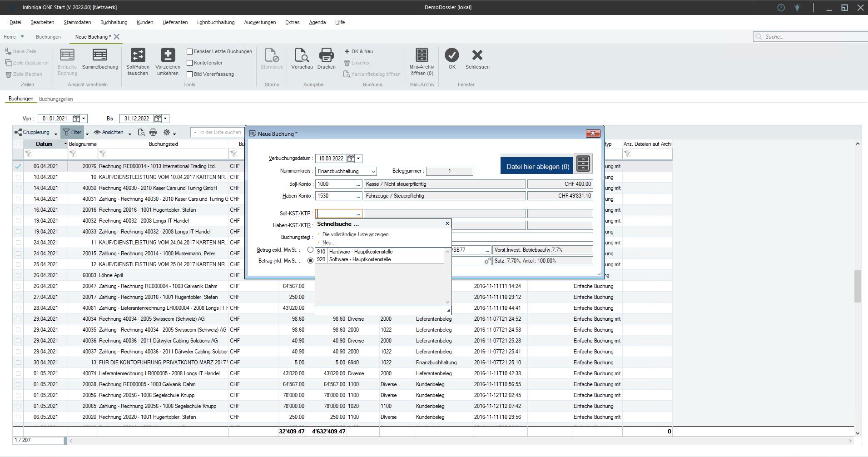Click the Soll/Haben tauschen icon
868x457 pixels.
point(138,56)
